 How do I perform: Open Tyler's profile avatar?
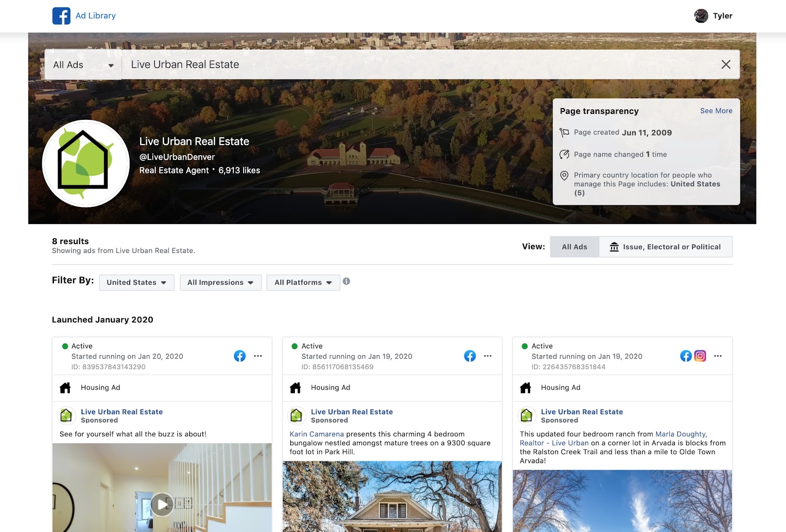pyautogui.click(x=701, y=16)
